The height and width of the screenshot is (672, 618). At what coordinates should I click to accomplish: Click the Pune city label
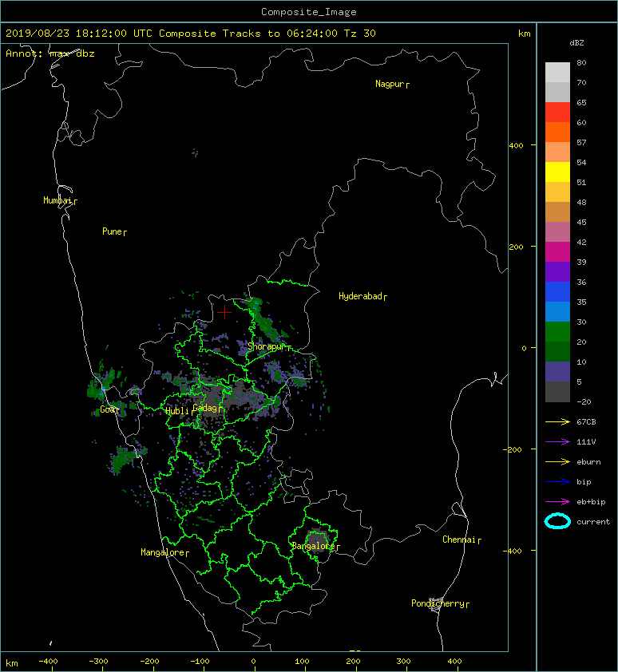[112, 231]
